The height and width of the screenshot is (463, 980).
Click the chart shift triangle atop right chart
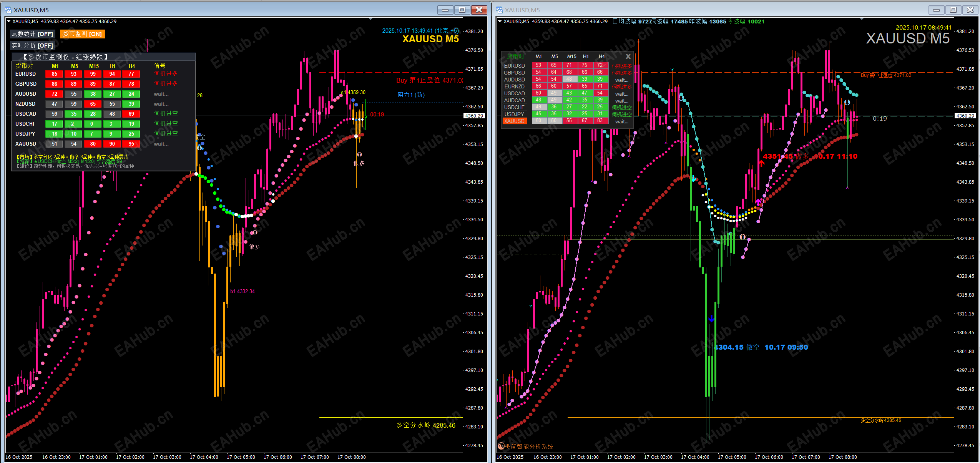[x=862, y=19]
